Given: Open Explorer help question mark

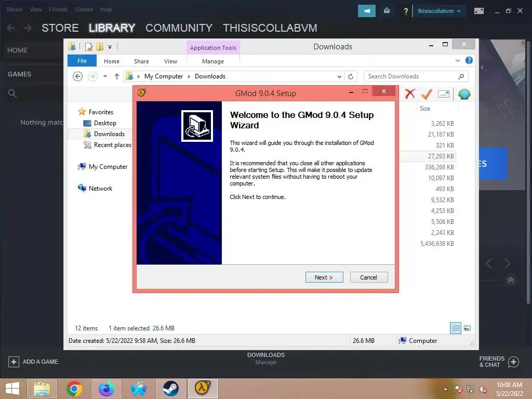Looking at the screenshot, I should coord(469,60).
